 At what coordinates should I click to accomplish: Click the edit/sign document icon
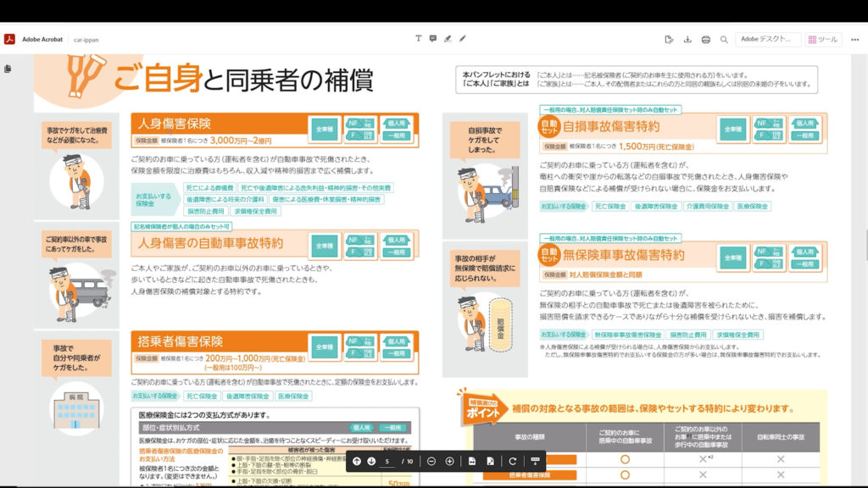pyautogui.click(x=669, y=39)
